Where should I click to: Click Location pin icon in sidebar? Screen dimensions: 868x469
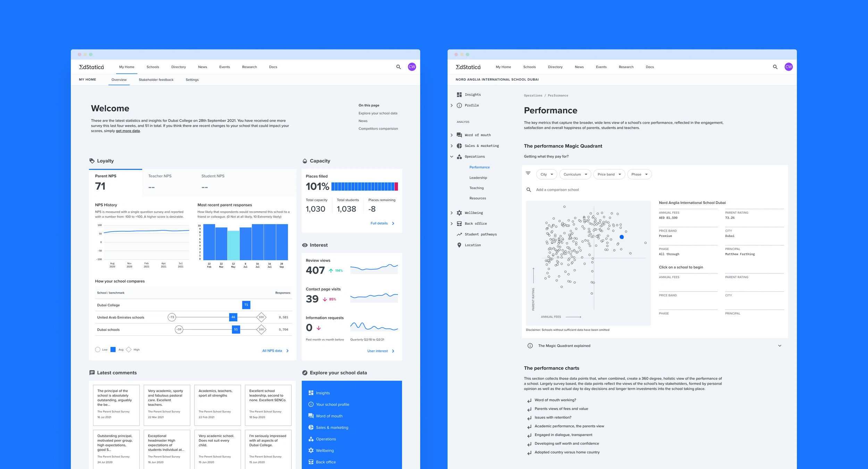[x=459, y=245]
